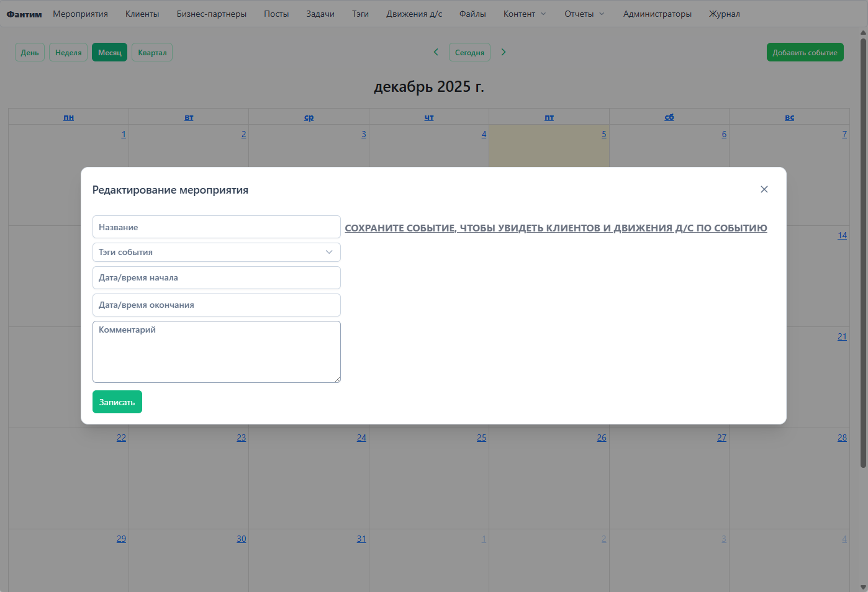Click the Комментарий text area

coord(217,352)
